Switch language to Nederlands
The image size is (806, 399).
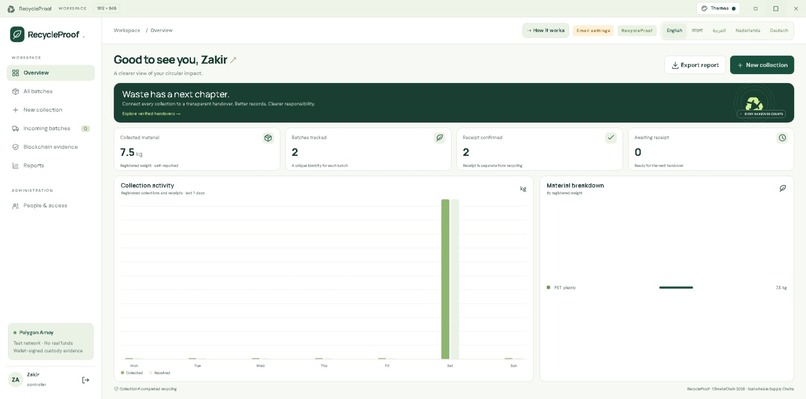pos(747,30)
